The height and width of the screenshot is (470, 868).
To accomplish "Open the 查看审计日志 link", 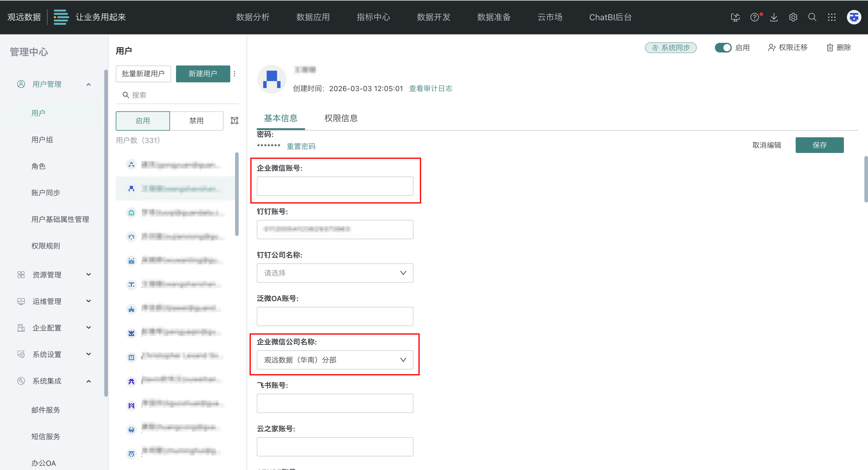I will tap(430, 88).
